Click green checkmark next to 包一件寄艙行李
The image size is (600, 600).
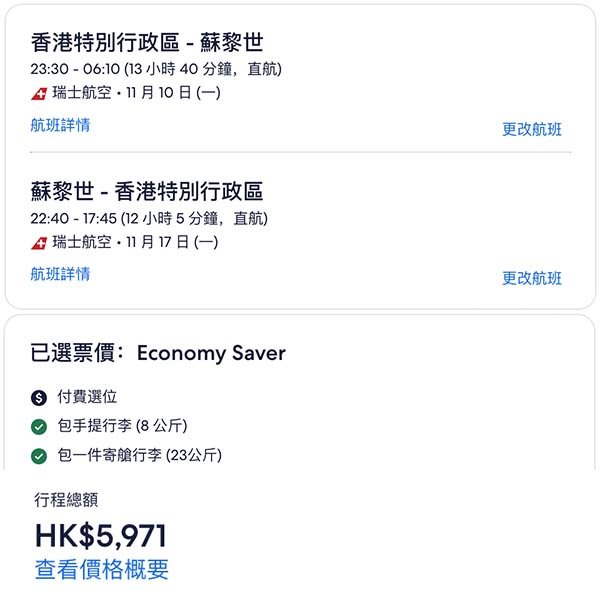pyautogui.click(x=39, y=456)
